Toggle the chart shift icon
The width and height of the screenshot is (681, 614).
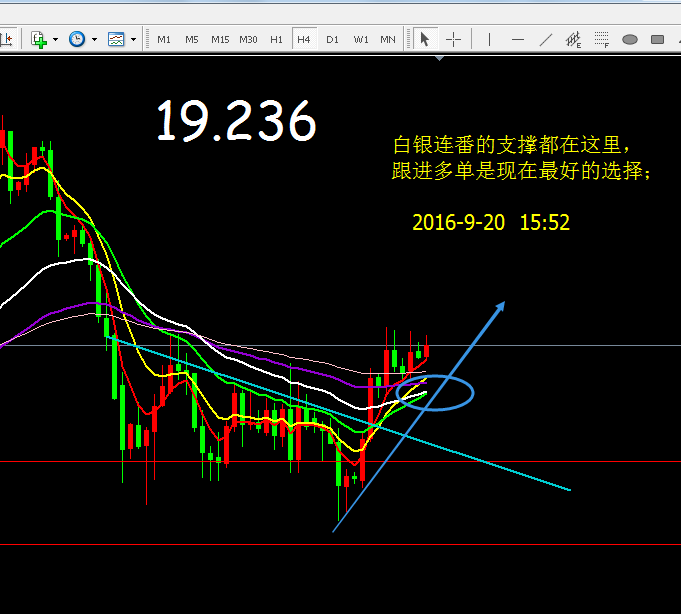[6, 40]
